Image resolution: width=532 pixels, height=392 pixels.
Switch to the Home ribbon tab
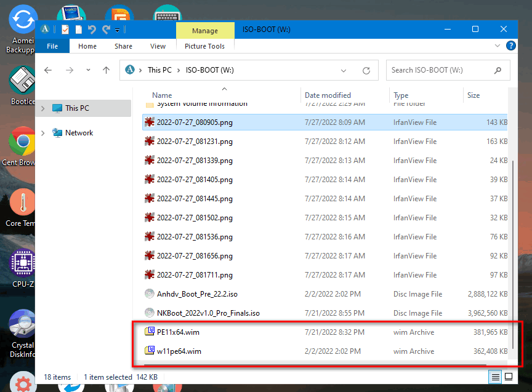87,46
